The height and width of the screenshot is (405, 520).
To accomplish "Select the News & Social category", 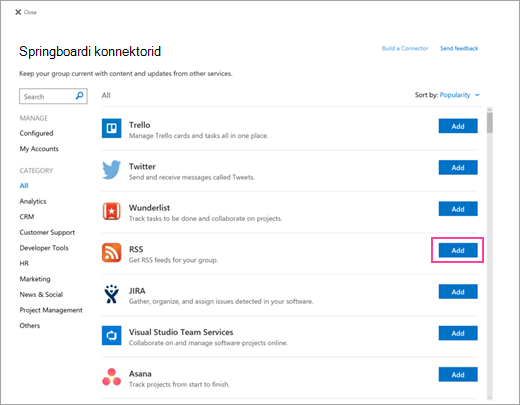I will click(x=41, y=294).
